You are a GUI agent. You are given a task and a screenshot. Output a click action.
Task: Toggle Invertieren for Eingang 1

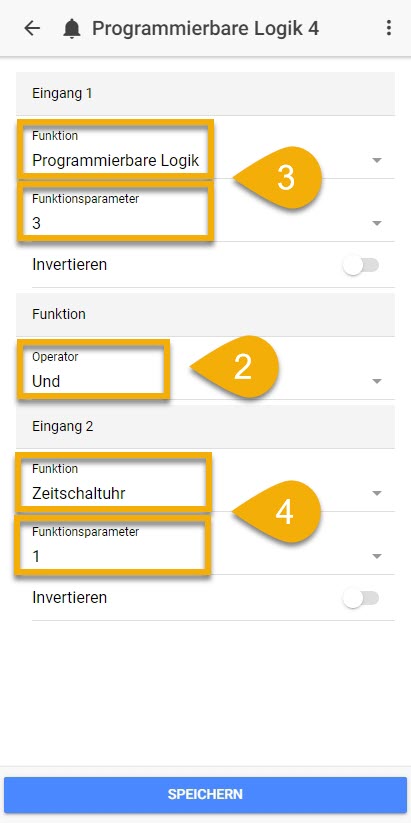tap(361, 265)
